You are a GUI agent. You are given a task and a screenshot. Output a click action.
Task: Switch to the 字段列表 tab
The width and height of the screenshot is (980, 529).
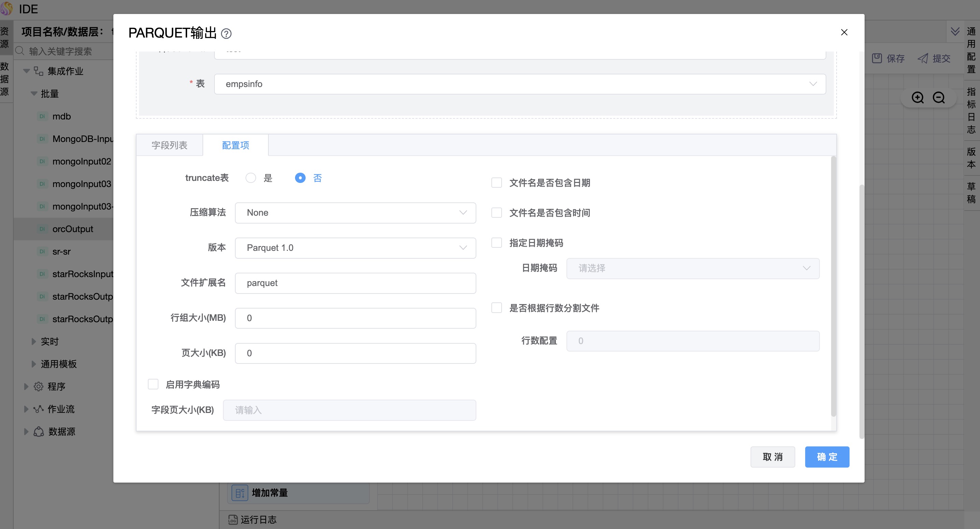pyautogui.click(x=169, y=145)
